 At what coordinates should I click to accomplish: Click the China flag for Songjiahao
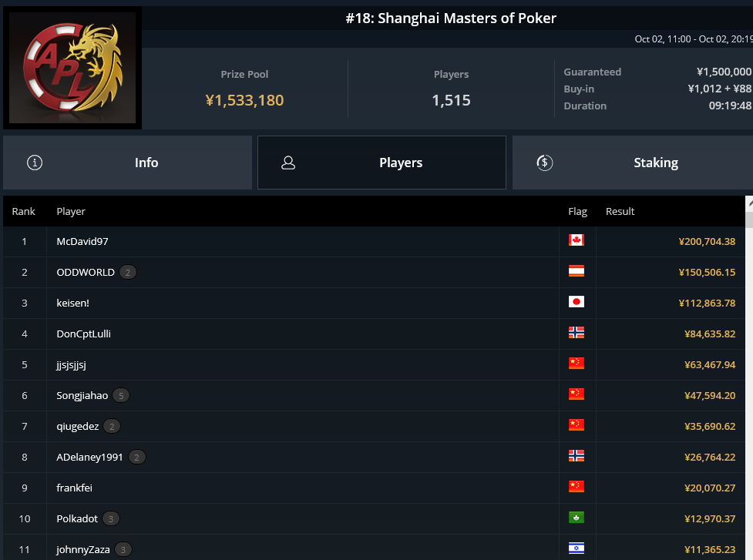(x=577, y=394)
